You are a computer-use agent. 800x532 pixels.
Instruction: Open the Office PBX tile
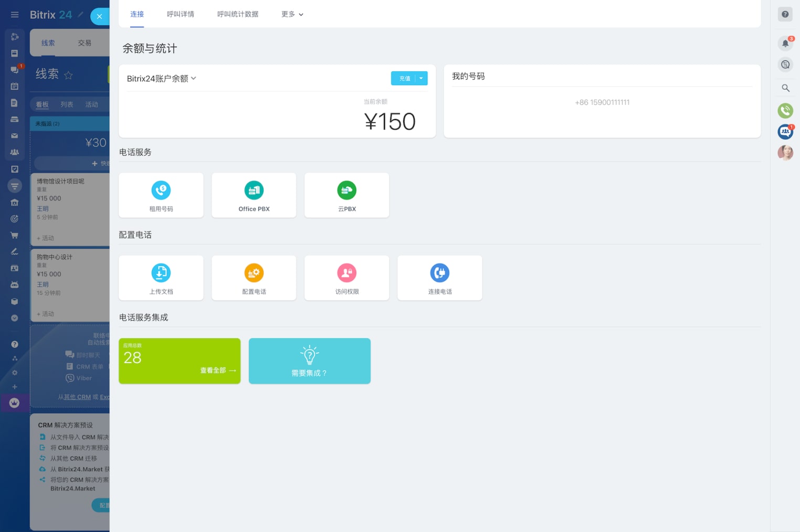254,195
